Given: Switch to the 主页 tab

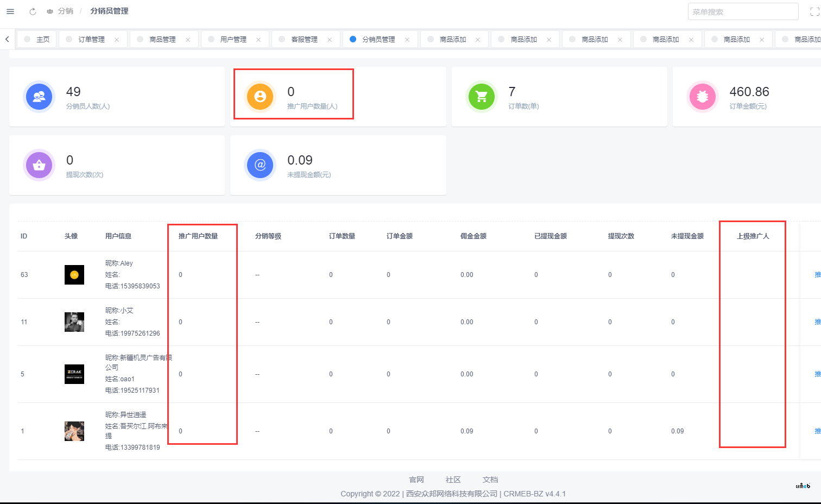Looking at the screenshot, I should 37,39.
